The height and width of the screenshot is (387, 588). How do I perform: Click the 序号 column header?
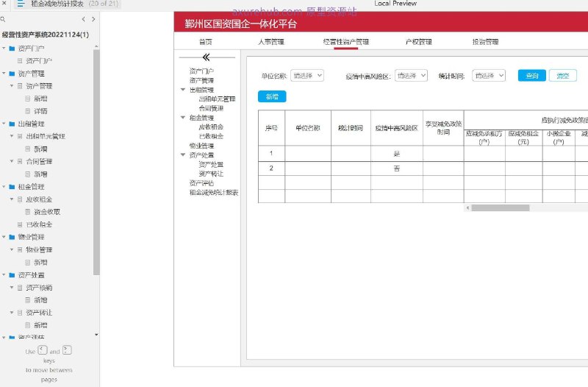(271, 128)
